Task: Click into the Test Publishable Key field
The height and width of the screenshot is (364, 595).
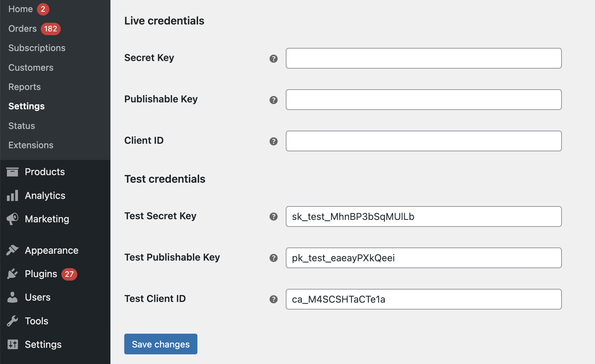Action: [424, 258]
